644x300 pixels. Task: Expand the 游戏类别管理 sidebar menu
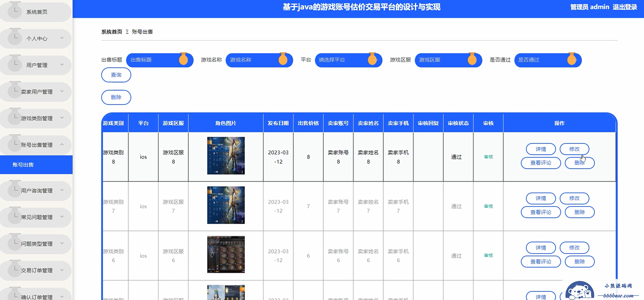point(36,118)
